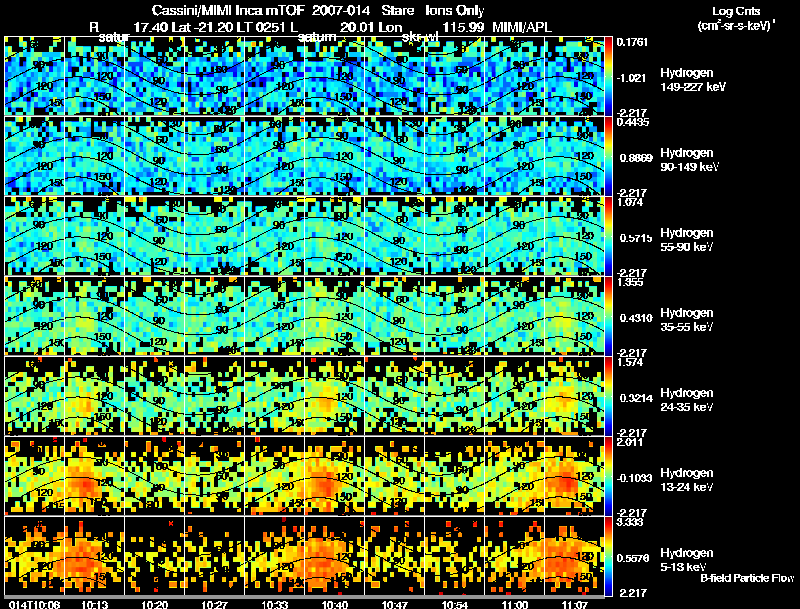
Task: Click the colorbar value '0.5576'
Action: coord(633,558)
